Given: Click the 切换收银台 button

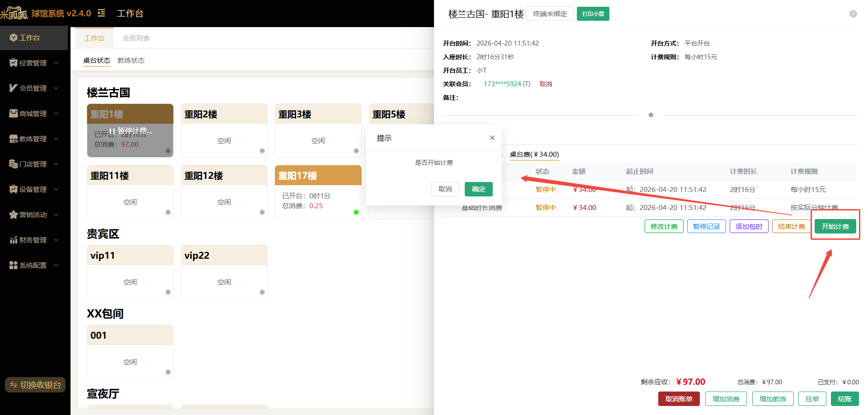Looking at the screenshot, I should 35,385.
